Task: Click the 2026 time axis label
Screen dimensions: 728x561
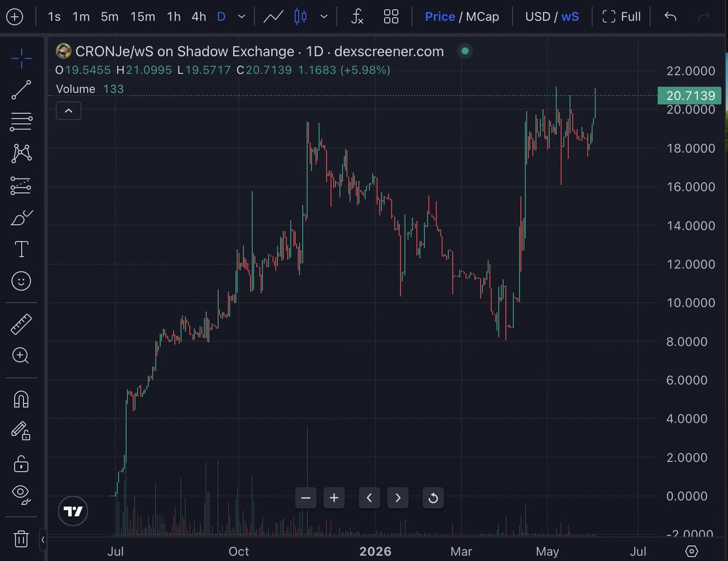Action: [x=375, y=551]
